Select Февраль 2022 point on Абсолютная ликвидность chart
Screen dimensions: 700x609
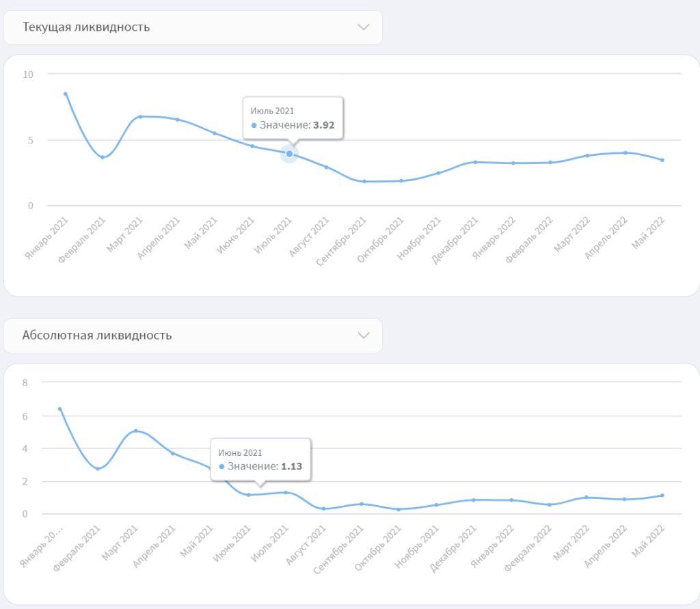(550, 504)
